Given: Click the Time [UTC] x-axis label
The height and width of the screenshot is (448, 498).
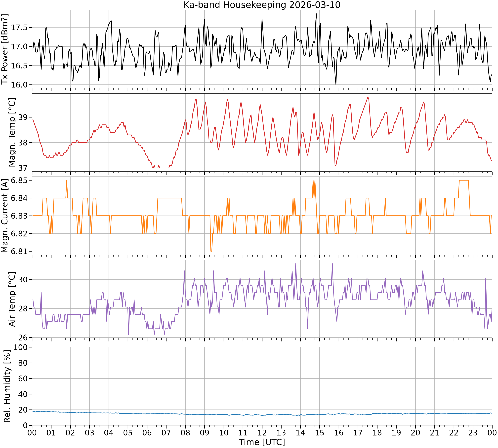Looking at the screenshot, I should click(x=262, y=442).
